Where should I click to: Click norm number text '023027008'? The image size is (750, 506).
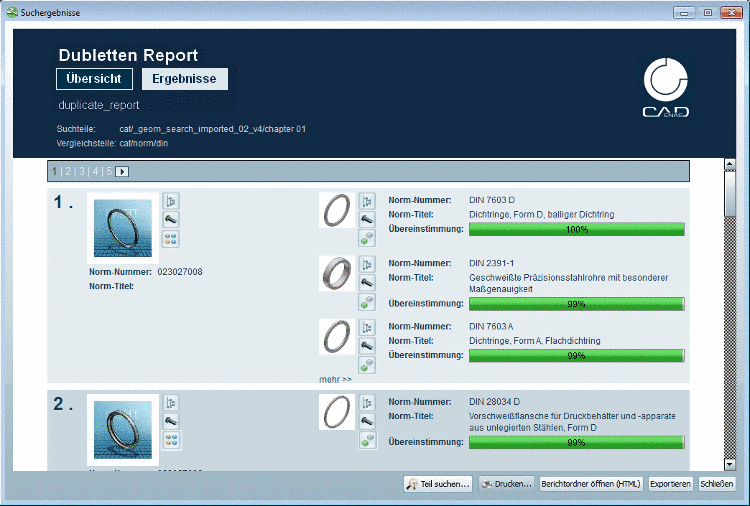point(180,272)
